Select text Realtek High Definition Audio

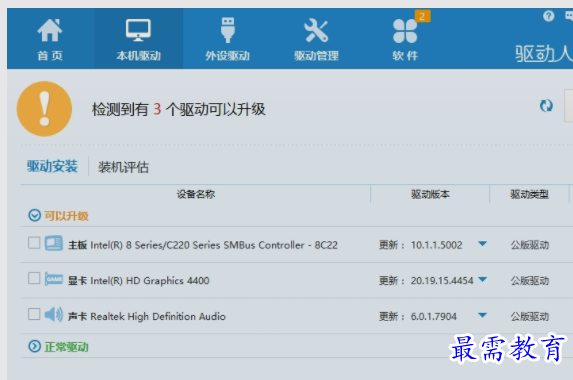click(158, 316)
